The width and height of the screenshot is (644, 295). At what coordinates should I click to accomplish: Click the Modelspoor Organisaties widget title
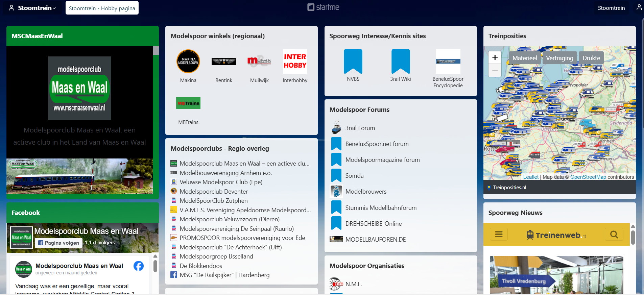[367, 266]
